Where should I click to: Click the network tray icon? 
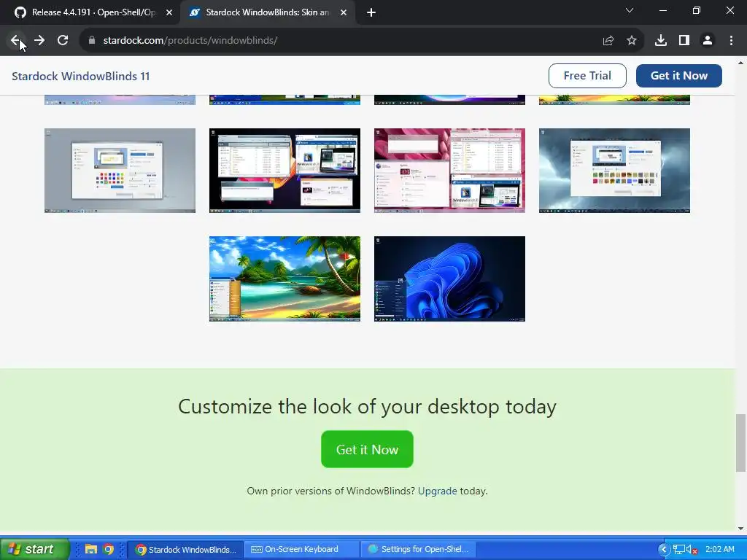click(x=678, y=550)
